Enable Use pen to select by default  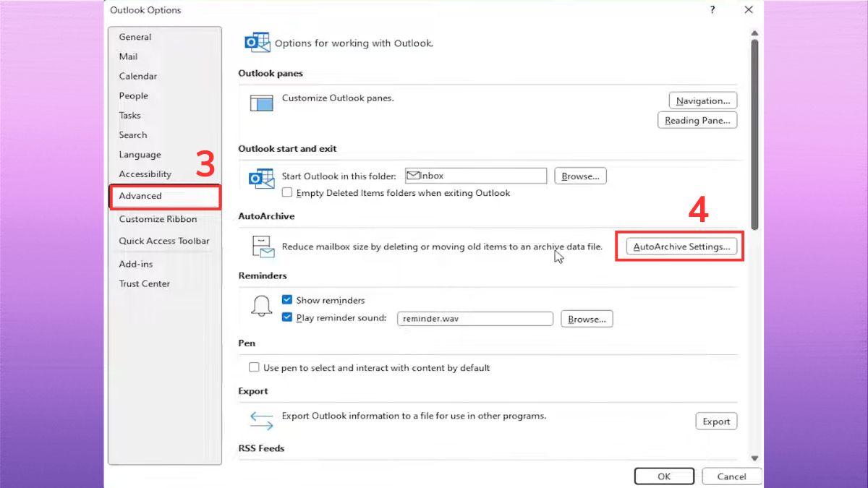(254, 367)
